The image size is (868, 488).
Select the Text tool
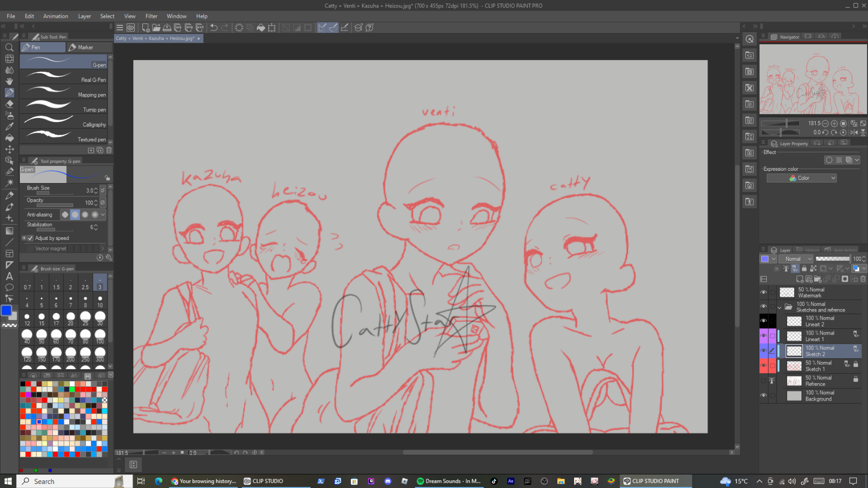click(9, 276)
